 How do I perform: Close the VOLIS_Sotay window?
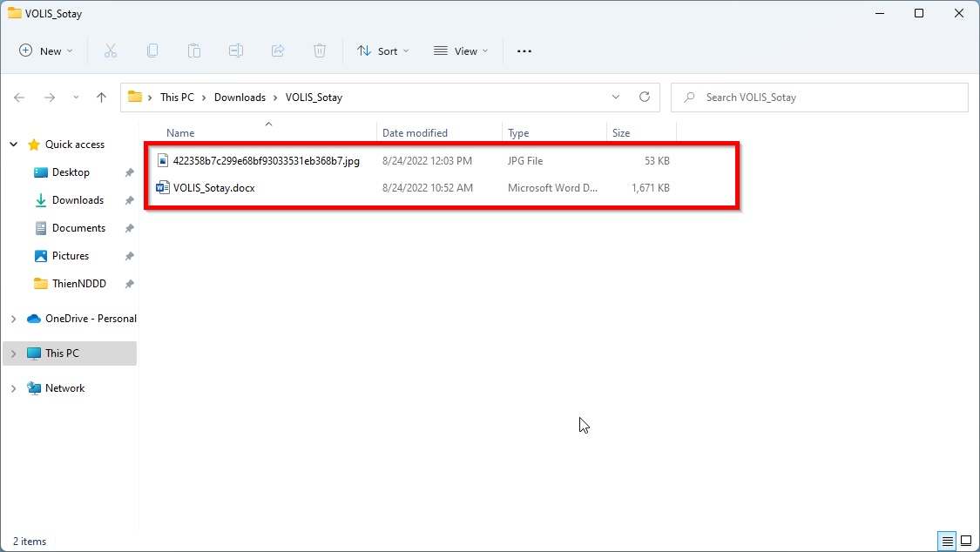[959, 13]
